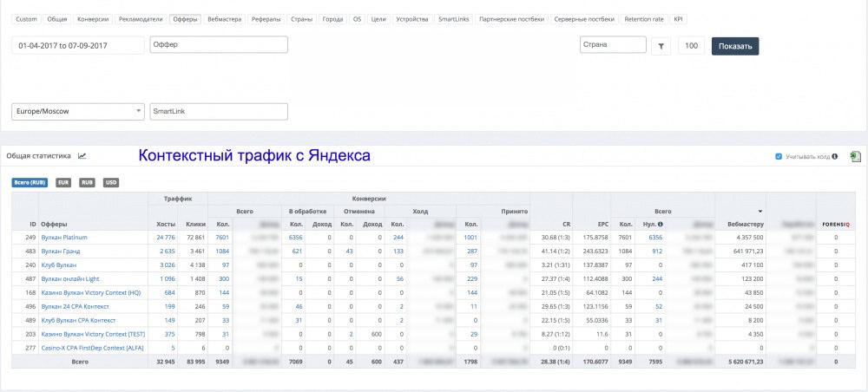
Task: Open the filter funnel icon
Action: (661, 46)
